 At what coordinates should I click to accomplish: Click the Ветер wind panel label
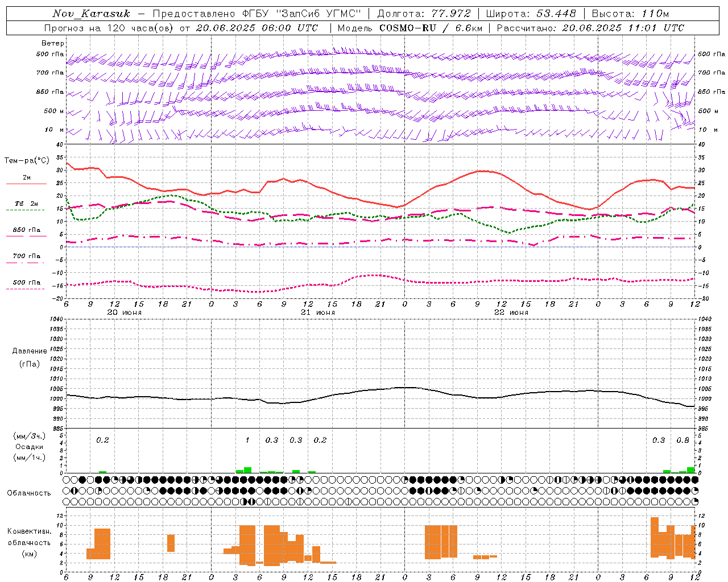pos(53,43)
